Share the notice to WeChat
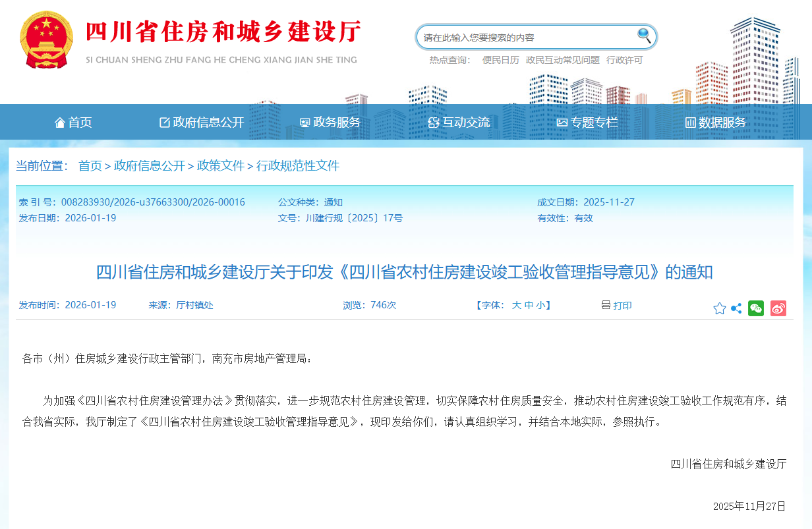Screen dimensions: 812x529 click(x=756, y=308)
